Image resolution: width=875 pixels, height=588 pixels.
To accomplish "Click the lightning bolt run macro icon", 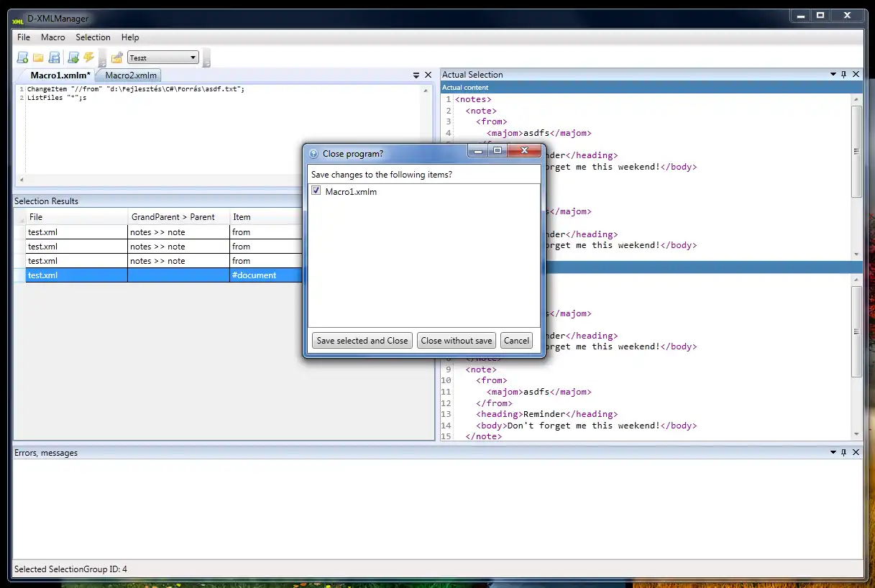I will point(88,58).
